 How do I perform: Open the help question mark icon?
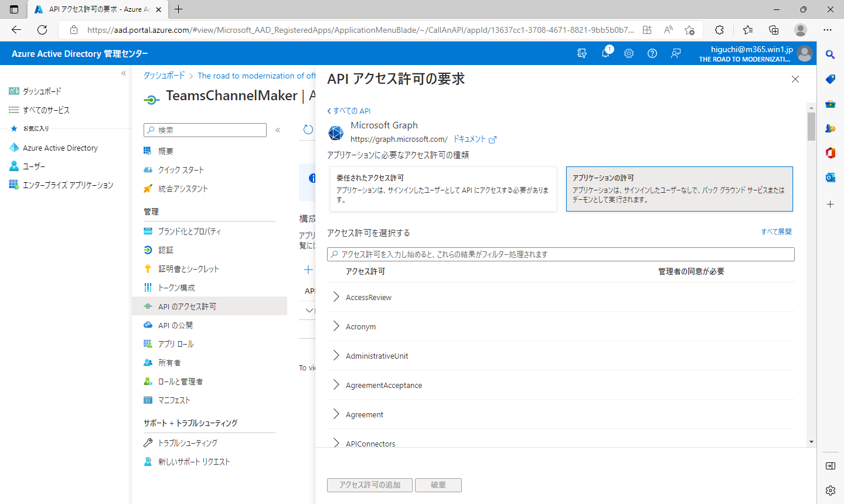[x=652, y=53]
